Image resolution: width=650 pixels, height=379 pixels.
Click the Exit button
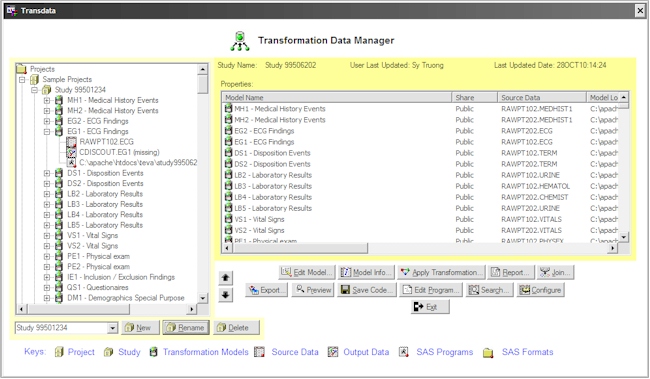[430, 307]
